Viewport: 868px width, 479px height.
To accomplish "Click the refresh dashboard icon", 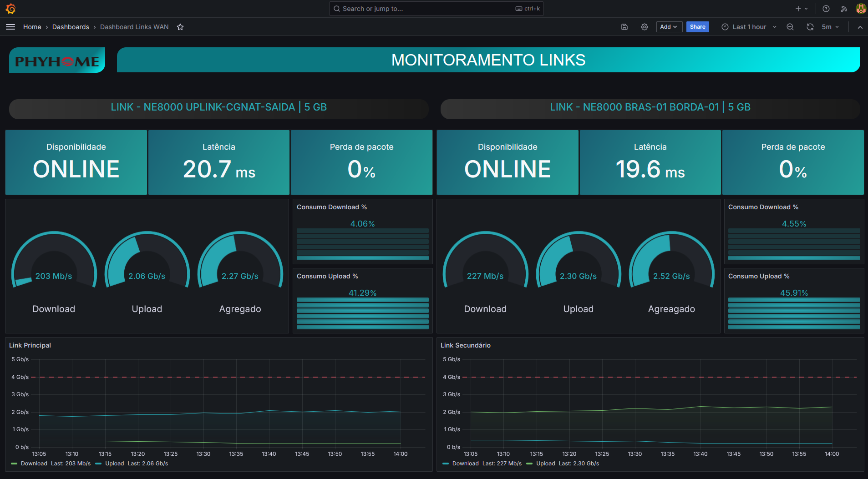I will pos(810,27).
